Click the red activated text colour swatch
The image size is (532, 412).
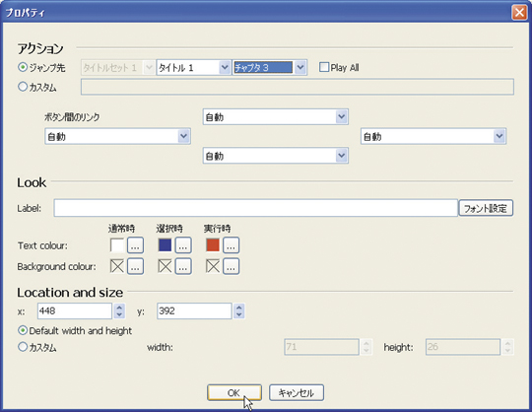[x=213, y=245]
